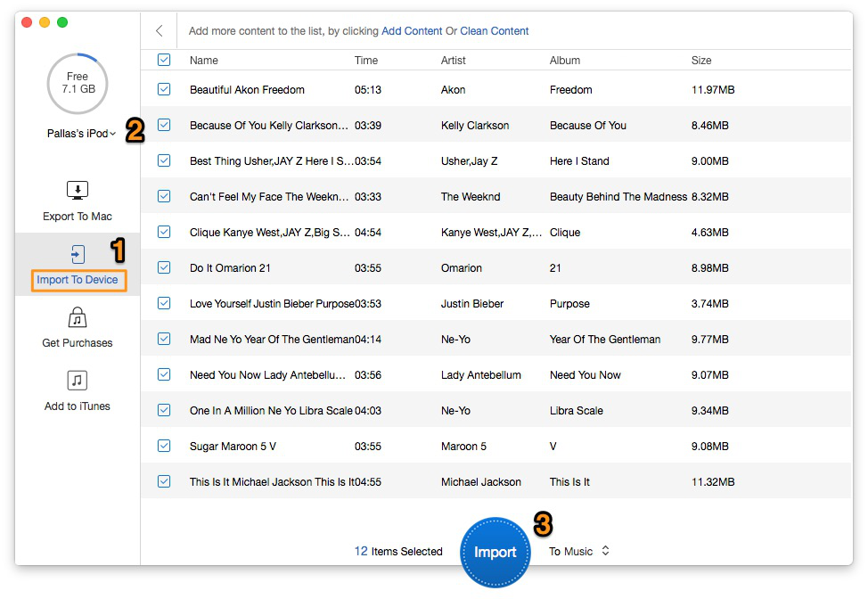Click the artist cell Omarion

click(x=461, y=268)
